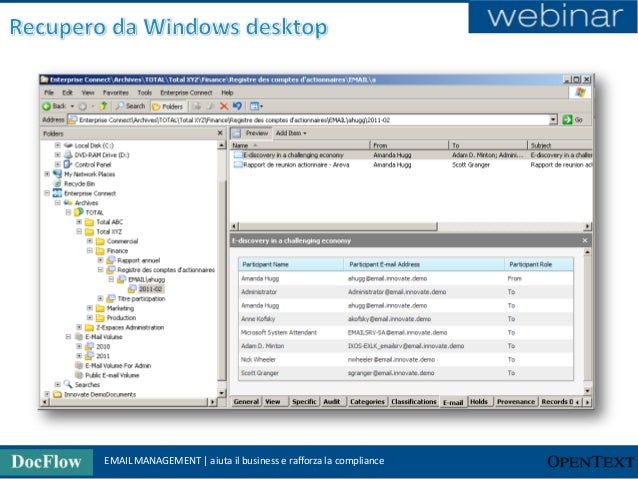Screen dimensions: 638x479
Task: Collapse the Total XYZ folder
Action: pyautogui.click(x=79, y=232)
